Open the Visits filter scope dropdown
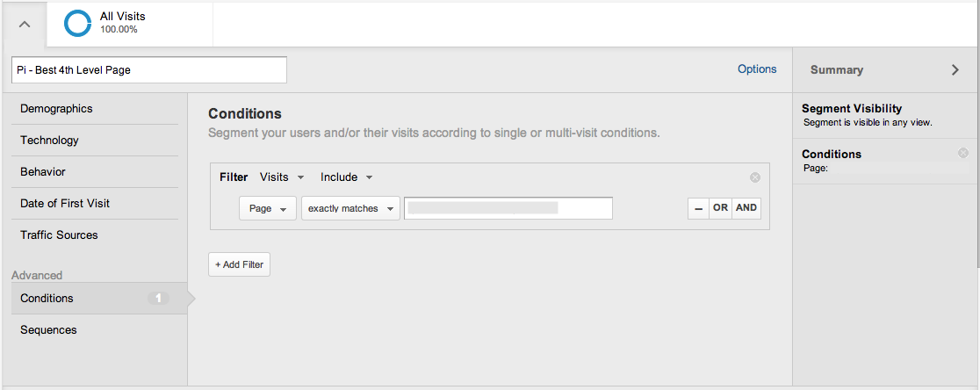This screenshot has width=980, height=390. (x=282, y=177)
